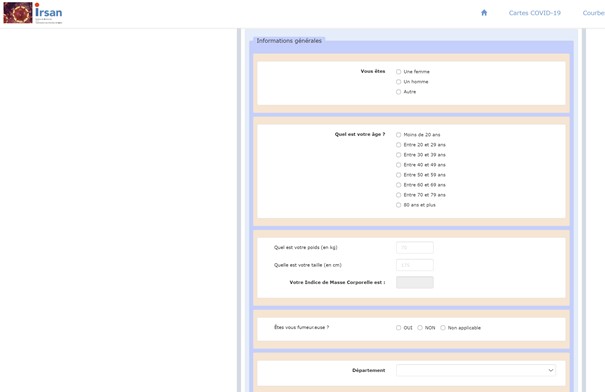Viewport: 605px width, 392px height.
Task: Click 'Informations générales' section heading
Action: tap(289, 41)
